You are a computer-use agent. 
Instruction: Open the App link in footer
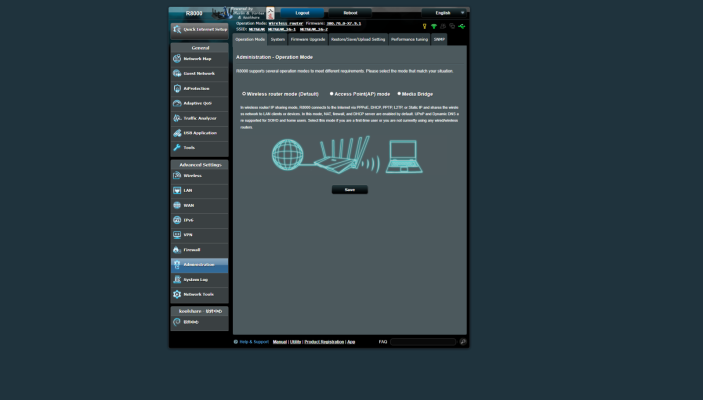[x=351, y=342]
